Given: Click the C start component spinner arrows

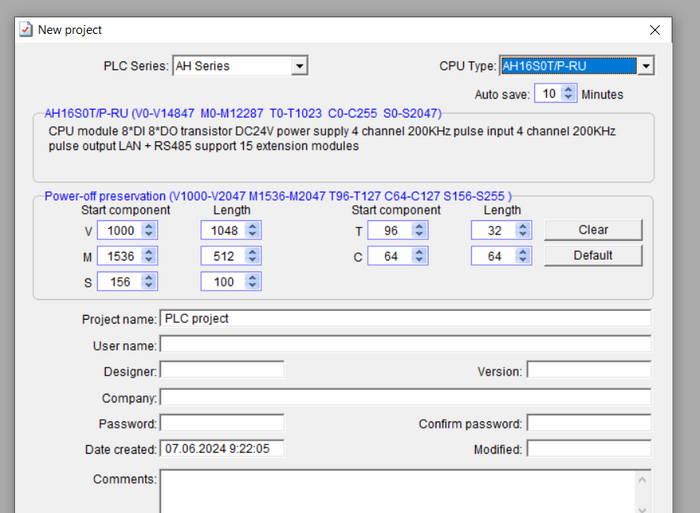Looking at the screenshot, I should click(419, 256).
